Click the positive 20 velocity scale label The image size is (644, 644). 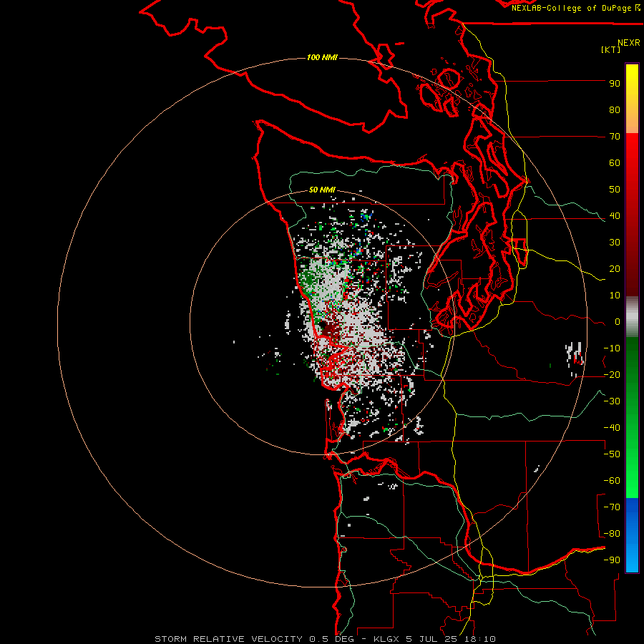click(x=615, y=269)
